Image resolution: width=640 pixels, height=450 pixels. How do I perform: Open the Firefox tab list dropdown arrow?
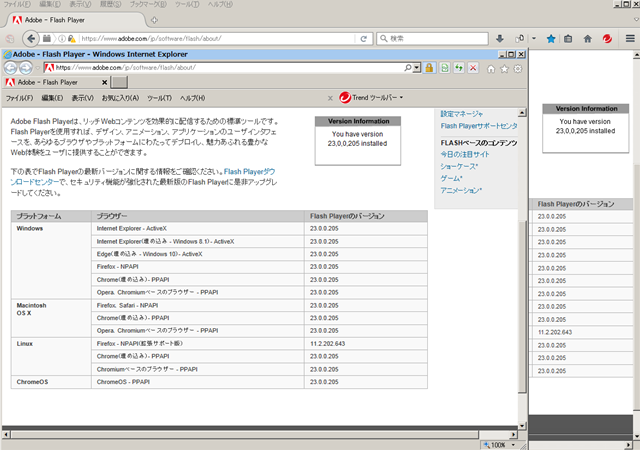[636, 20]
